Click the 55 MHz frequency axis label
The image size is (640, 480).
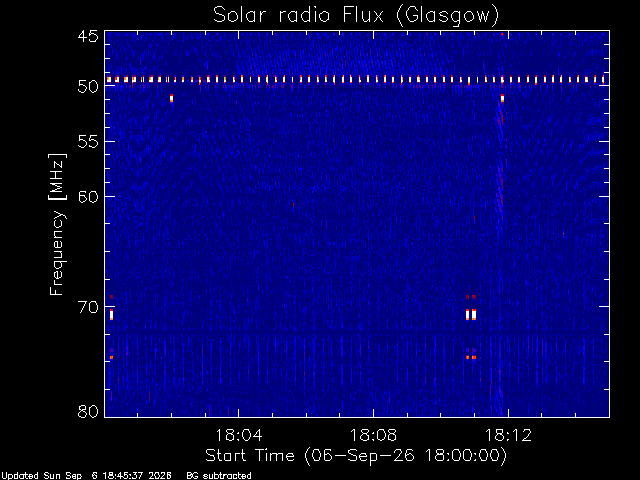pos(88,142)
